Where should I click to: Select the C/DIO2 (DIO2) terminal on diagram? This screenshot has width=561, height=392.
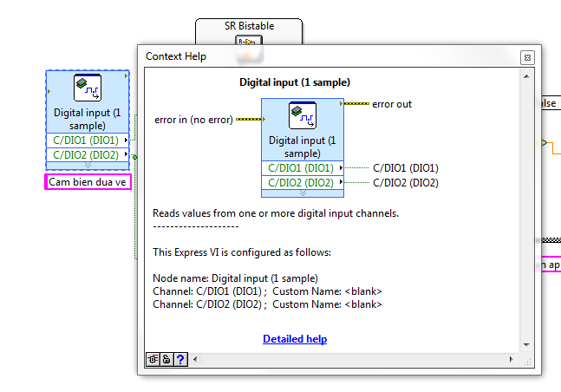pos(87,154)
